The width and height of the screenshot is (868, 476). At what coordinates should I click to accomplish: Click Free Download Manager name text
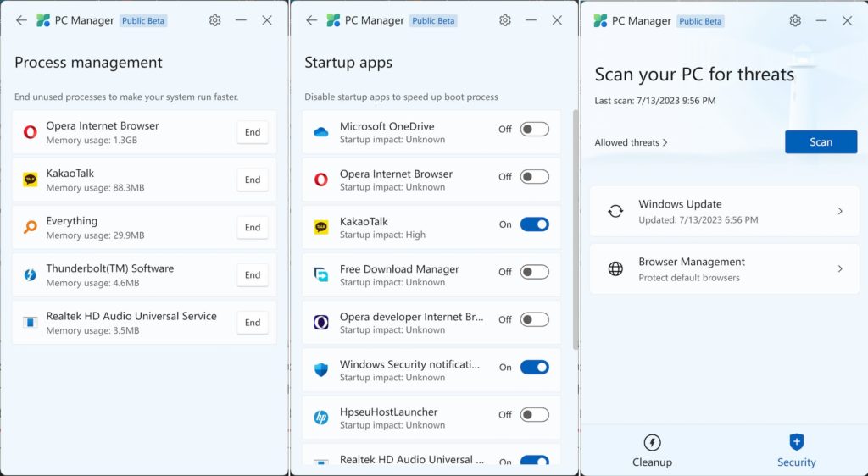(x=399, y=269)
